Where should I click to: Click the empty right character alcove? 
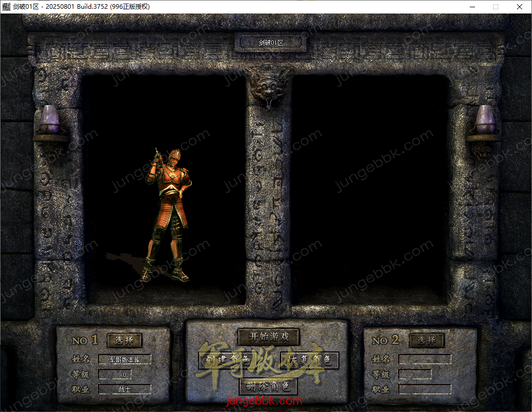pyautogui.click(x=370, y=190)
